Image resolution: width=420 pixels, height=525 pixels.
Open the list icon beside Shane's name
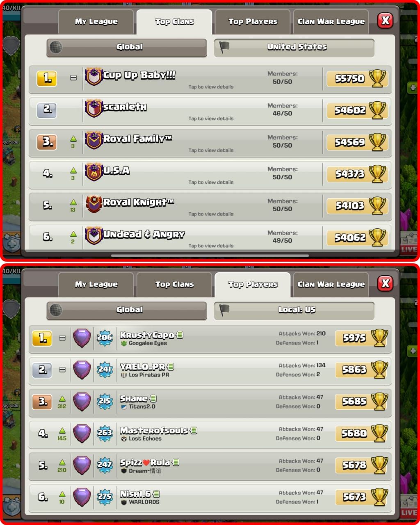point(153,398)
